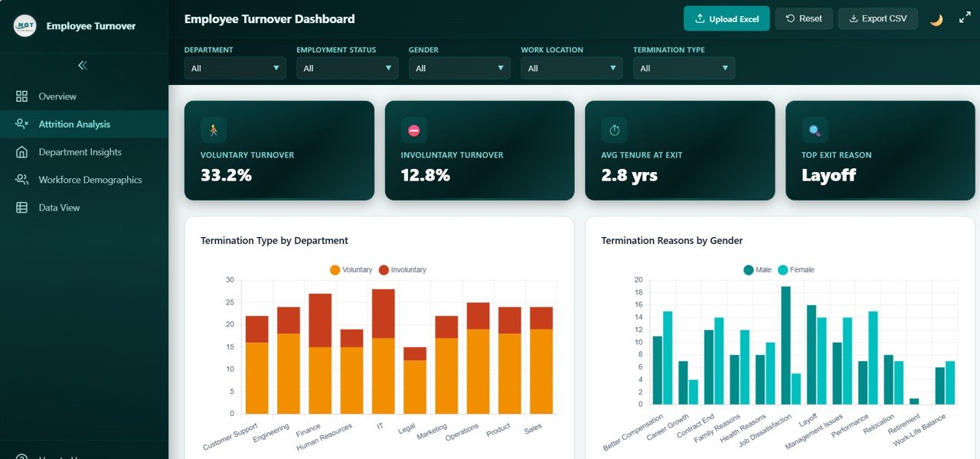This screenshot has height=459, width=980.
Task: Open the Workforce Demographics page
Action: 90,179
